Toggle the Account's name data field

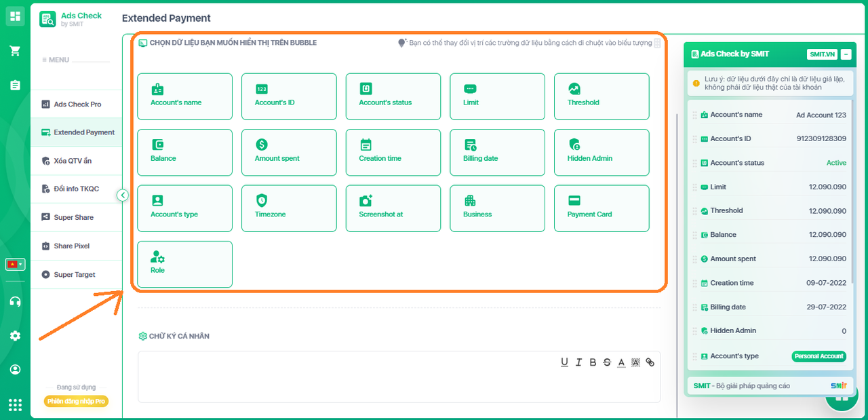coord(184,96)
